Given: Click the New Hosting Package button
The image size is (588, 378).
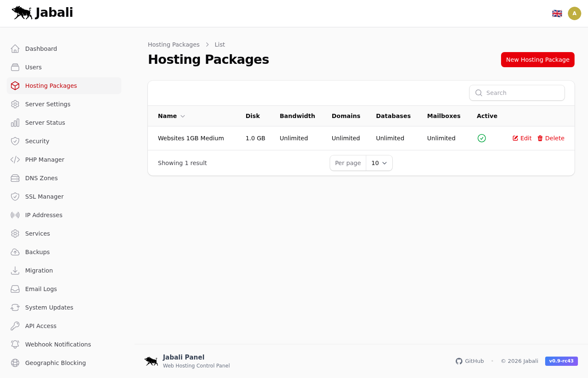Looking at the screenshot, I should (x=537, y=60).
